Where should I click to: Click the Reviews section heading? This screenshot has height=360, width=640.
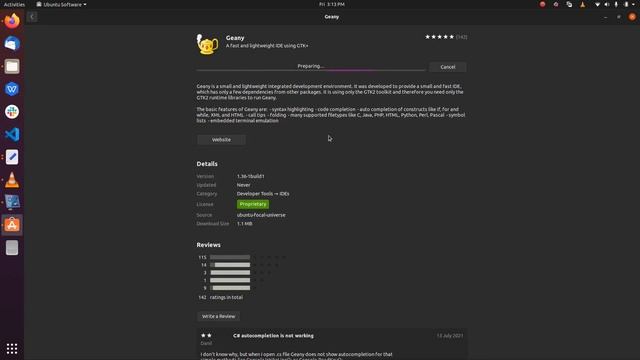click(x=208, y=245)
